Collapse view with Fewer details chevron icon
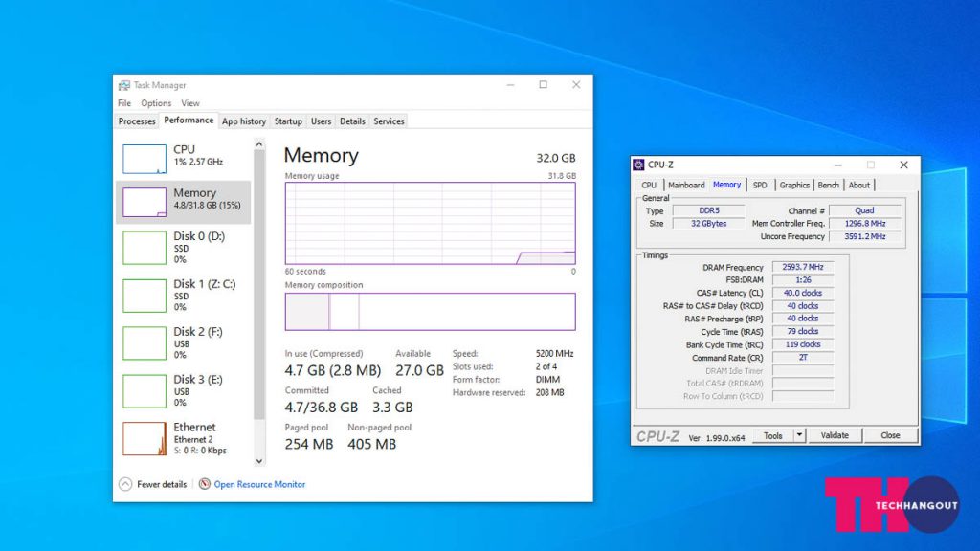 point(125,484)
